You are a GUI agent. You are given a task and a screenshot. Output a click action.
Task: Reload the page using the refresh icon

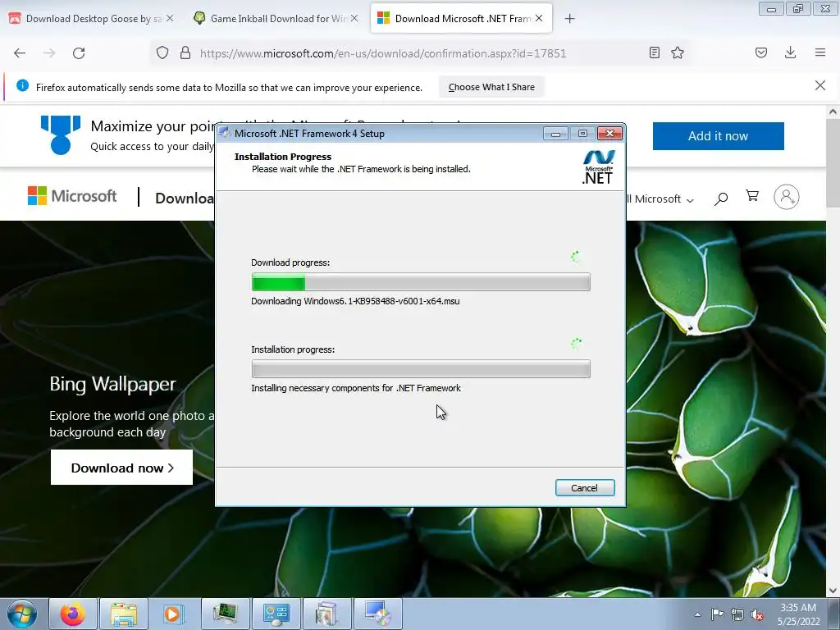79,53
